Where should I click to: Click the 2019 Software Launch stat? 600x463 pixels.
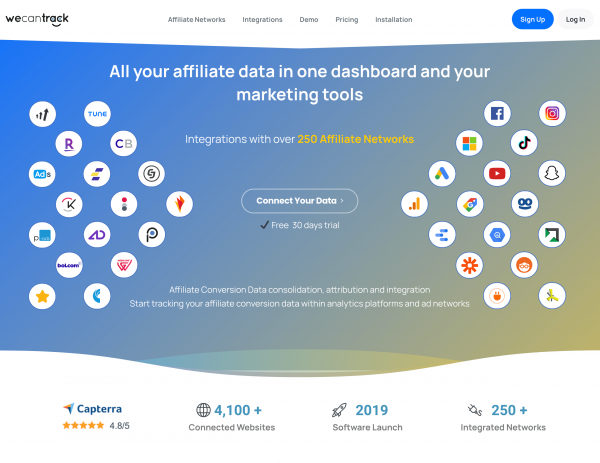point(367,417)
